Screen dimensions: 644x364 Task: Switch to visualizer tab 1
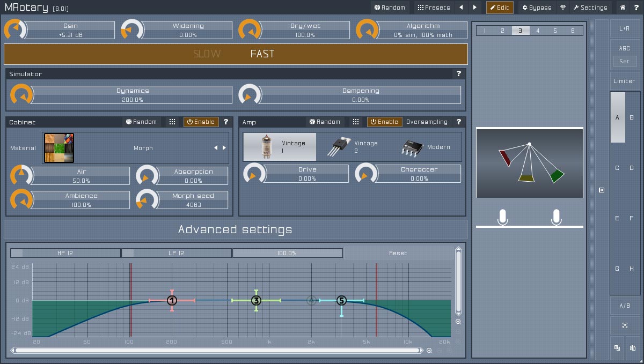pyautogui.click(x=485, y=31)
